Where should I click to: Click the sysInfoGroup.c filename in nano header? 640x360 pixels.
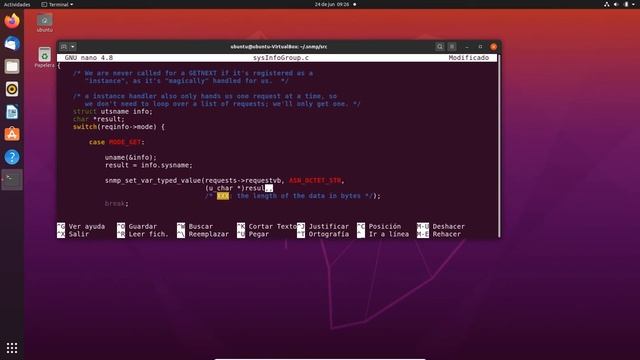pos(281,58)
